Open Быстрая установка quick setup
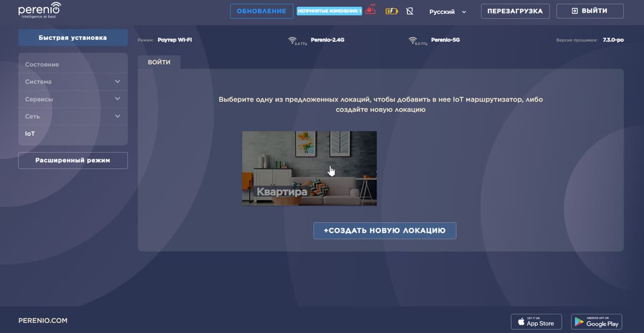Screen dimensions: 644x333 [73, 38]
